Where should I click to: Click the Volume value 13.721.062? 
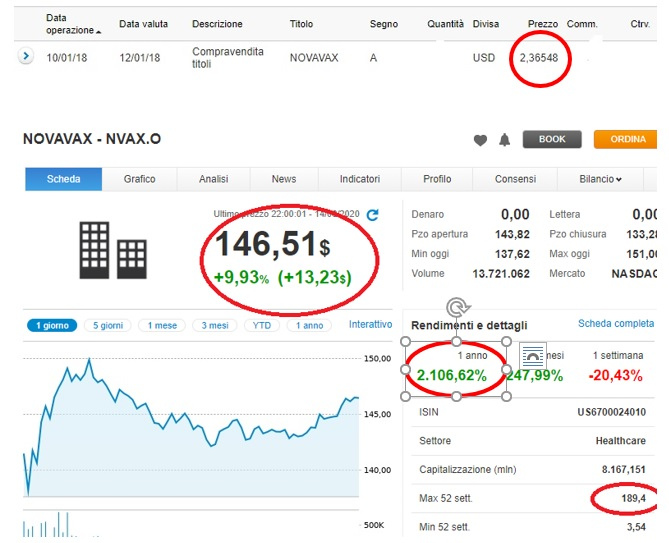coord(501,274)
